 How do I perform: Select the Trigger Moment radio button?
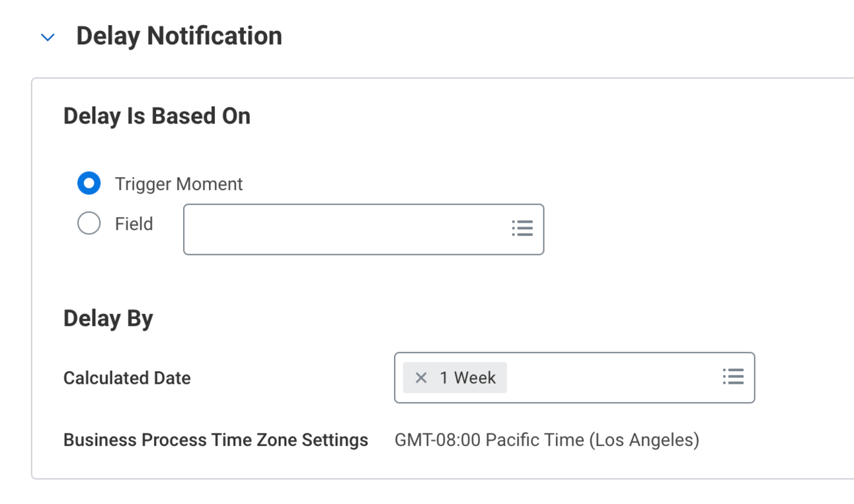[89, 184]
